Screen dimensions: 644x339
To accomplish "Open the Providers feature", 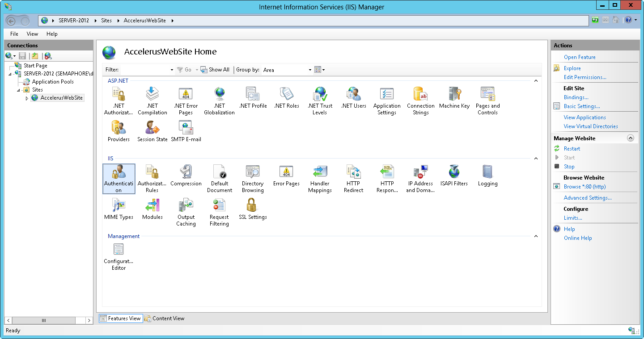I will click(119, 131).
